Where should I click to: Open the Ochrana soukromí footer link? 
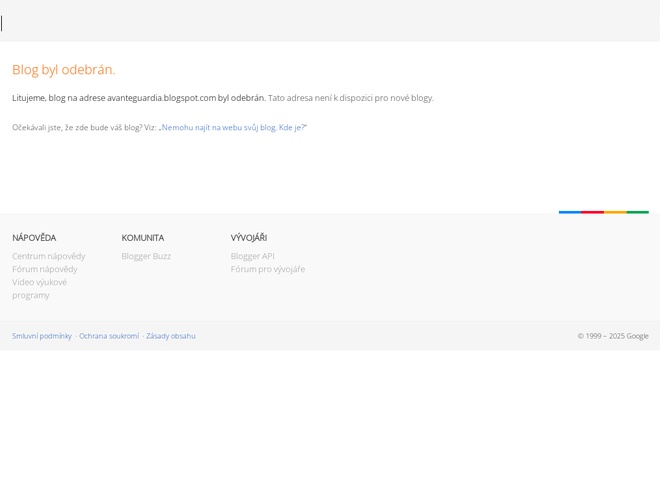point(109,336)
